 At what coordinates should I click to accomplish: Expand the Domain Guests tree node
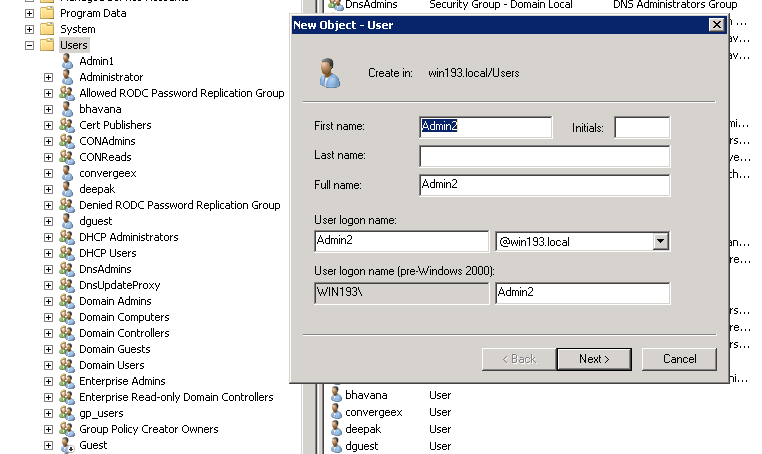[48, 349]
